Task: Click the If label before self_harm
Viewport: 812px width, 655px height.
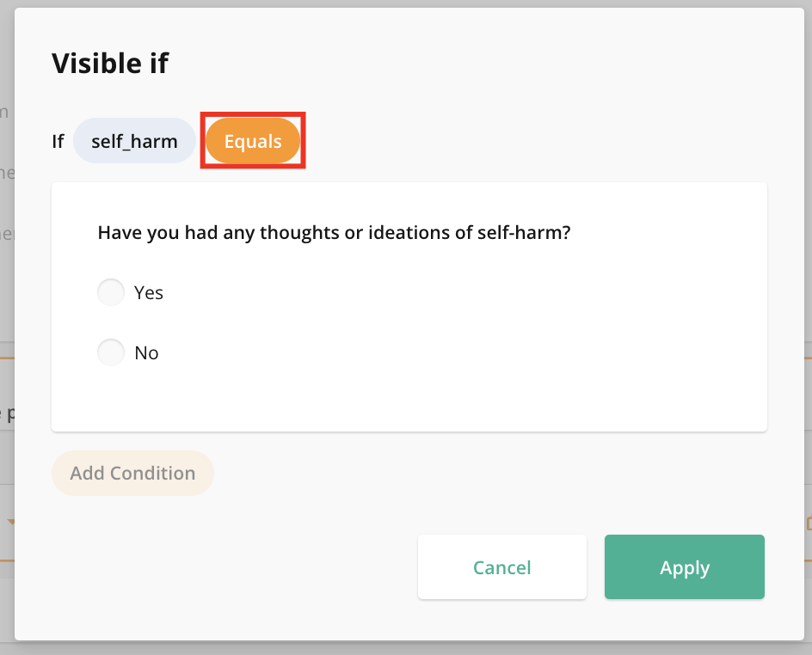Action: [x=58, y=141]
